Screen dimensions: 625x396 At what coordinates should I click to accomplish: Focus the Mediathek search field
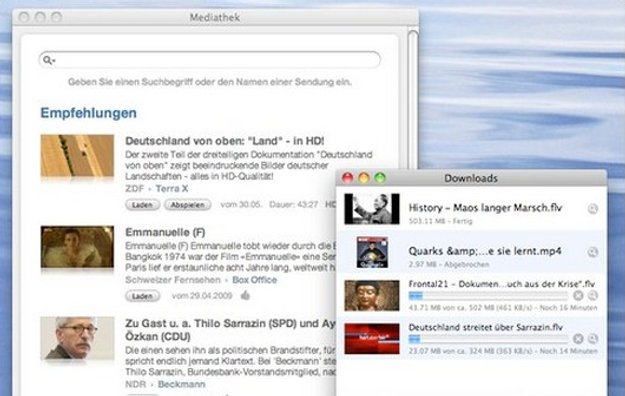210,60
